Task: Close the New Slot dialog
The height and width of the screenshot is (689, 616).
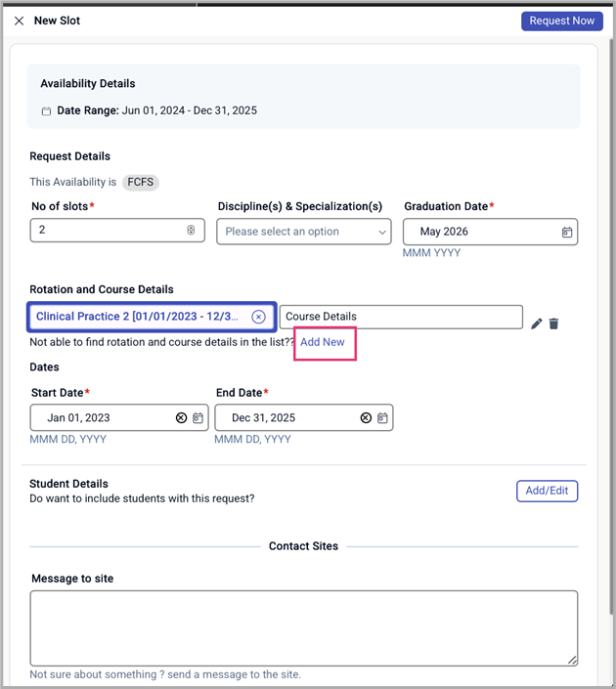Action: [19, 21]
